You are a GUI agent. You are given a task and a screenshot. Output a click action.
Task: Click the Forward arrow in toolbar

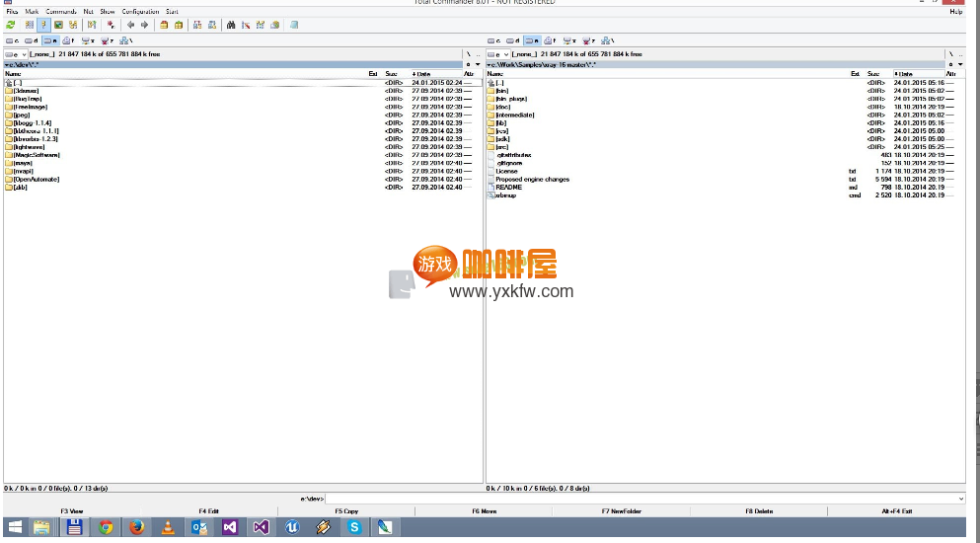click(x=144, y=25)
